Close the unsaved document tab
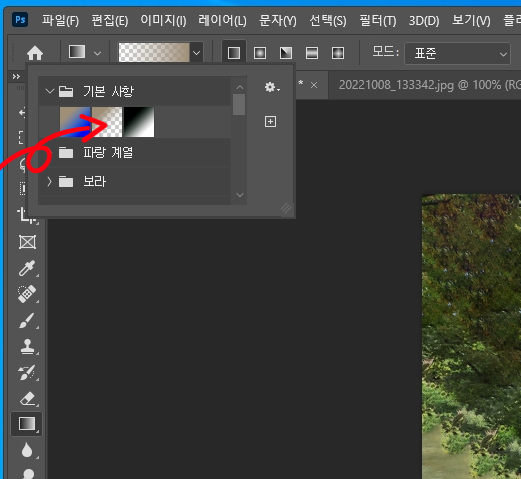The image size is (521, 479). (314, 85)
